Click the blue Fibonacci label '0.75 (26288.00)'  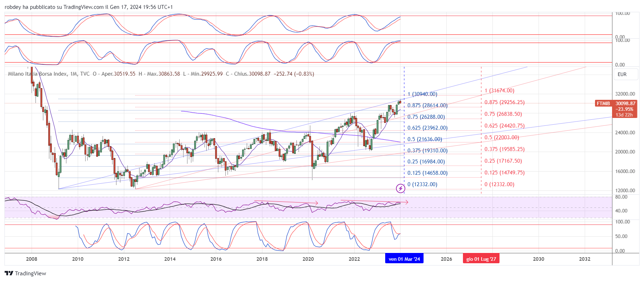coord(426,117)
